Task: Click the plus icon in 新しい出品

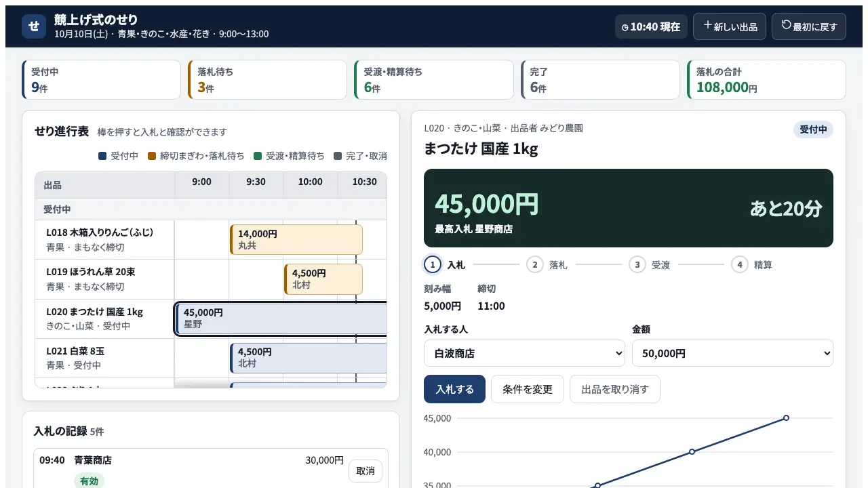Action: (707, 25)
